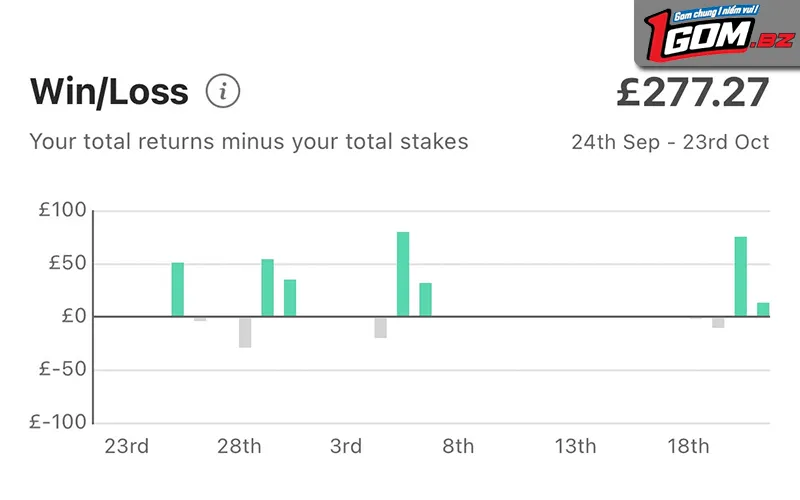Click the small grey bar before the tall bar near 18th
Image resolution: width=800 pixels, height=500 pixels.
pos(718,322)
